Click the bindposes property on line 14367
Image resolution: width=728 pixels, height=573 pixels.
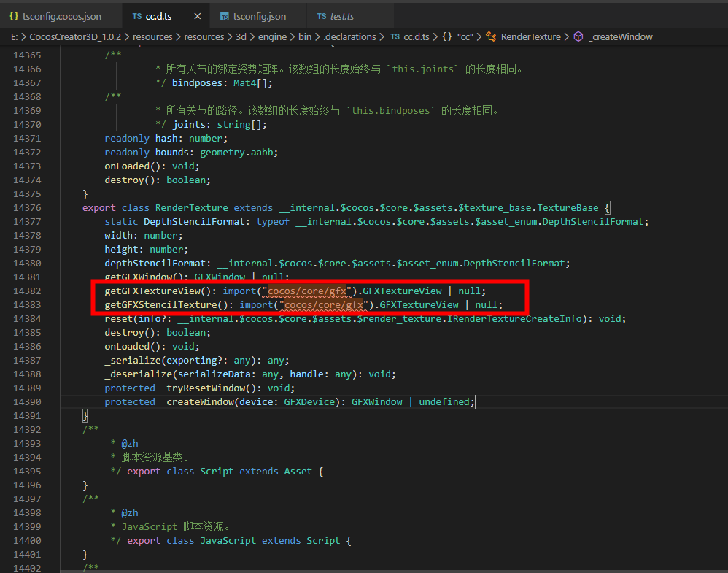tap(197, 82)
